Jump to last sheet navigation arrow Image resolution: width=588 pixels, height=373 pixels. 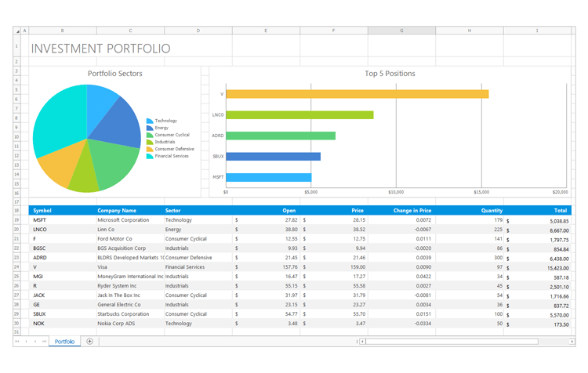tap(44, 342)
